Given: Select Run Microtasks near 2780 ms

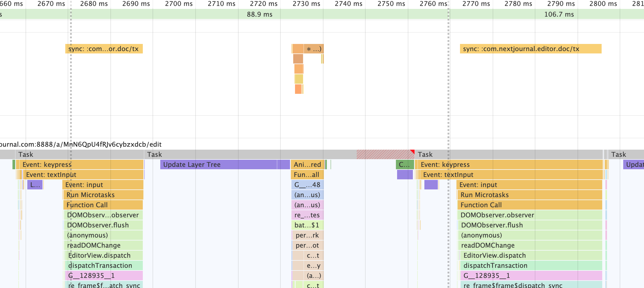Looking at the screenshot, I should 530,195.
